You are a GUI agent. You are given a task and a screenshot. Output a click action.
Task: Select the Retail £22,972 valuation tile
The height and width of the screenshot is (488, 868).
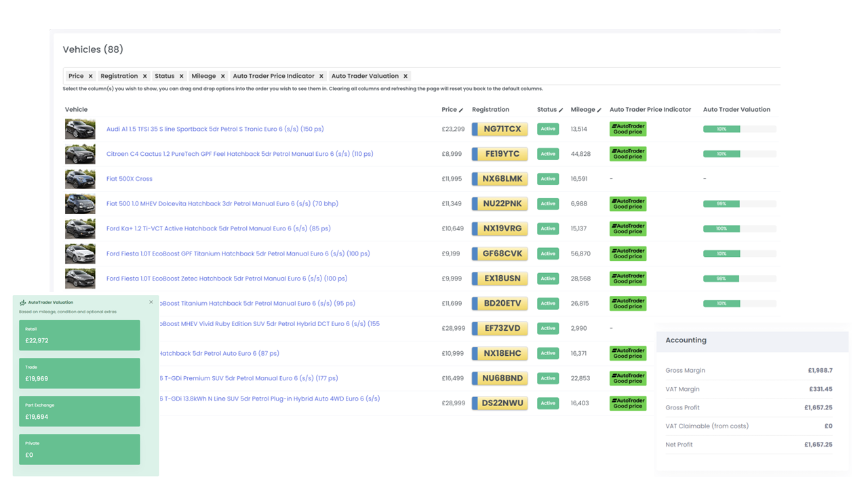click(x=79, y=335)
